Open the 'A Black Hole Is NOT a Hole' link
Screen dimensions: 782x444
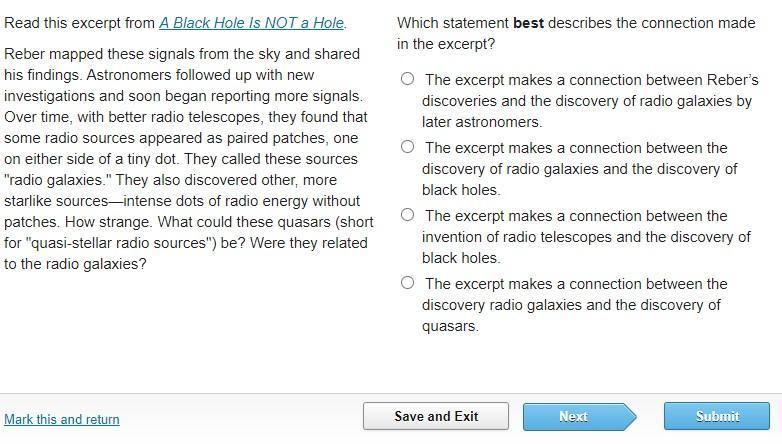(x=251, y=22)
